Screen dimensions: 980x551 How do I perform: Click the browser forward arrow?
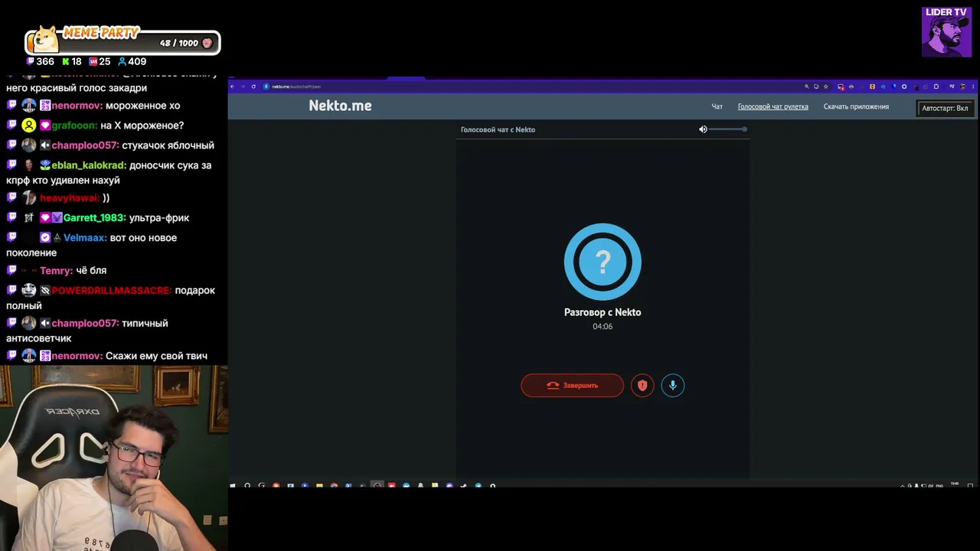(243, 86)
